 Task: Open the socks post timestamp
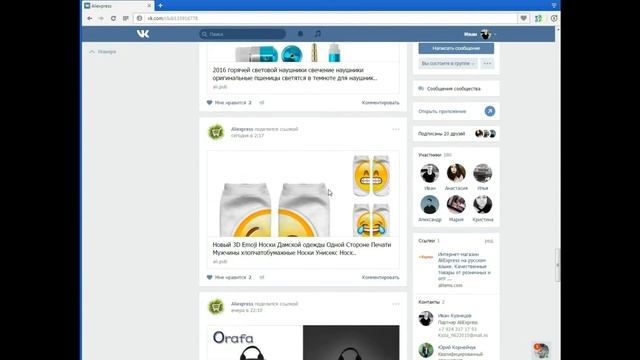coord(247,136)
